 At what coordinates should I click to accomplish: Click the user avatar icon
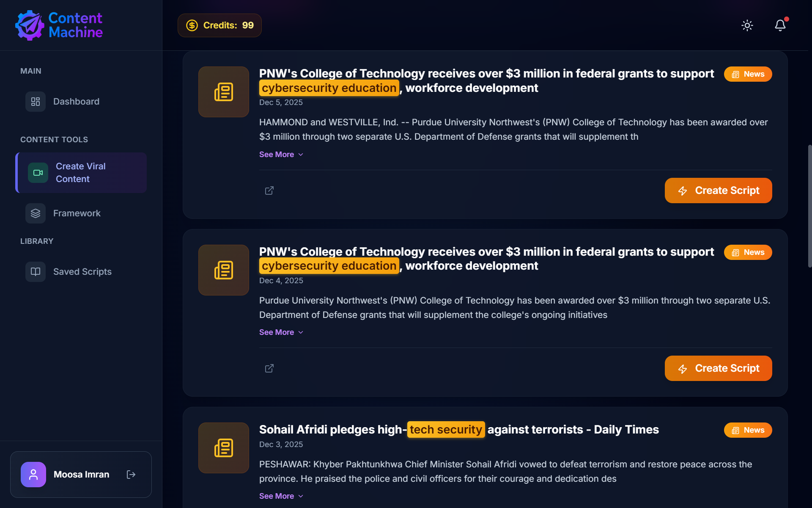point(33,475)
